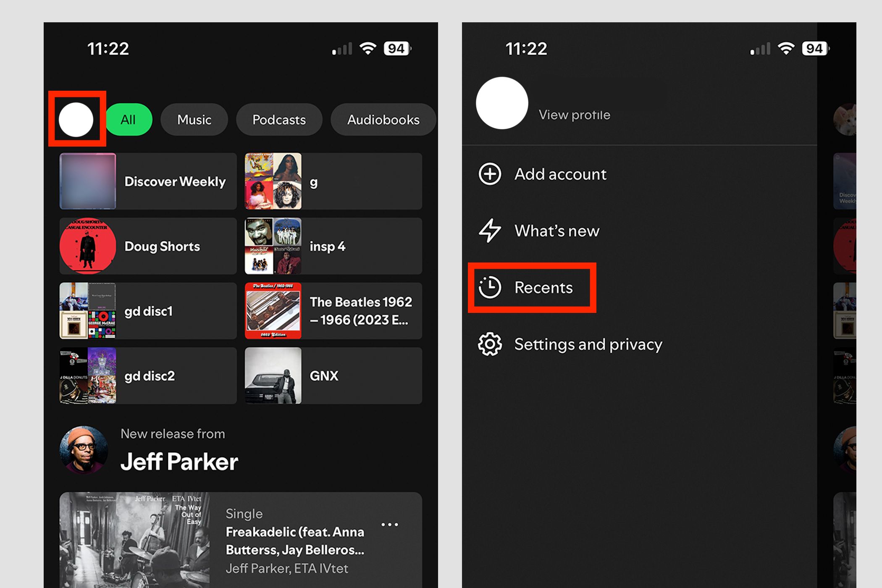Play the Beatles 1962-1966 album tile

333,311
